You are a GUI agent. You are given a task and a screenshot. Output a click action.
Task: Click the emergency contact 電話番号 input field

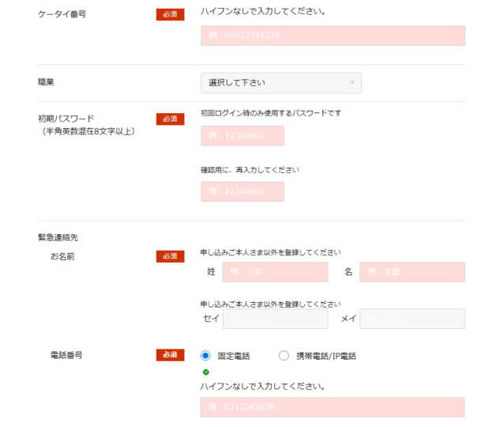(x=333, y=407)
